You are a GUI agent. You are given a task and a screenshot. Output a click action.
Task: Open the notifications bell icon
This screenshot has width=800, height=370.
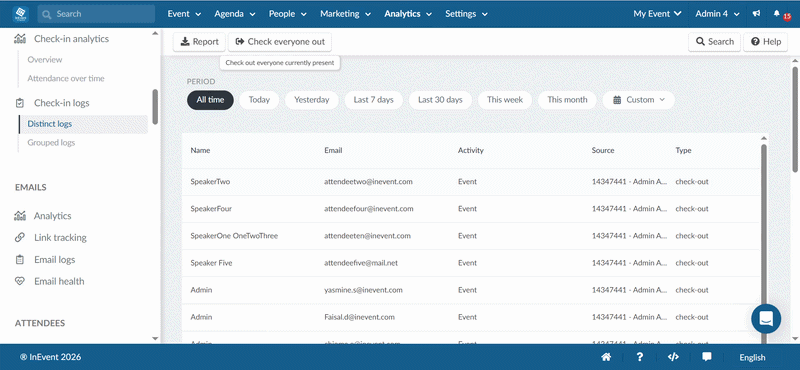777,14
